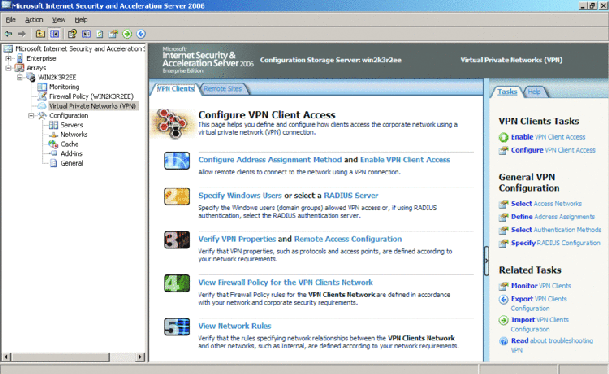Viewport: 609px width, 374px height.
Task: Select Virtual Private Networks (VPN) tree item
Action: [x=93, y=106]
